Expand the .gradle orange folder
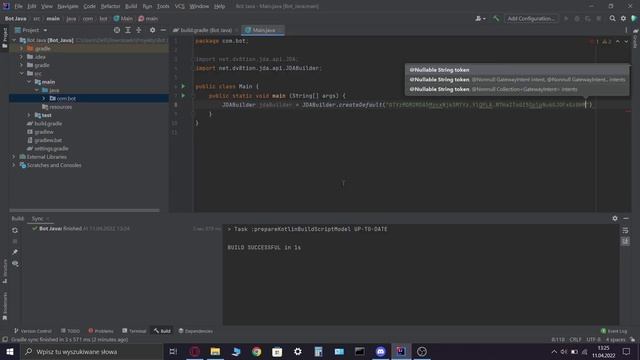The height and width of the screenshot is (360, 640). 22,49
